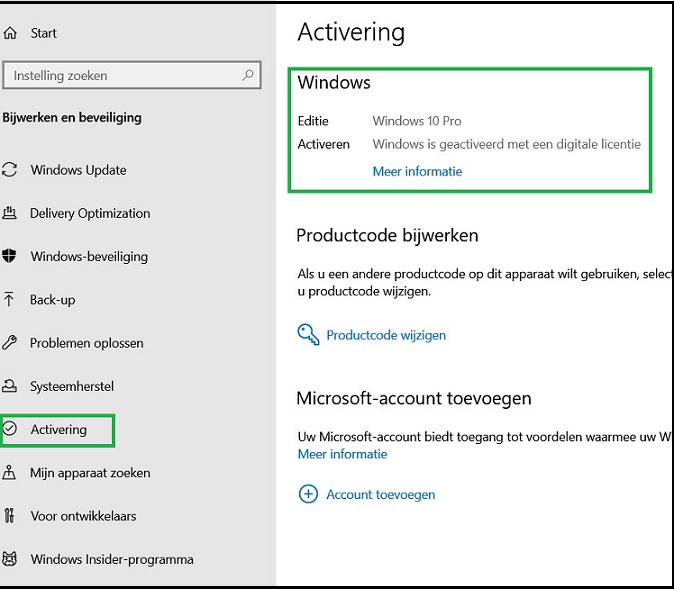Click the Mijn apparaat zoeken person icon
674x589 pixels.
(9, 472)
